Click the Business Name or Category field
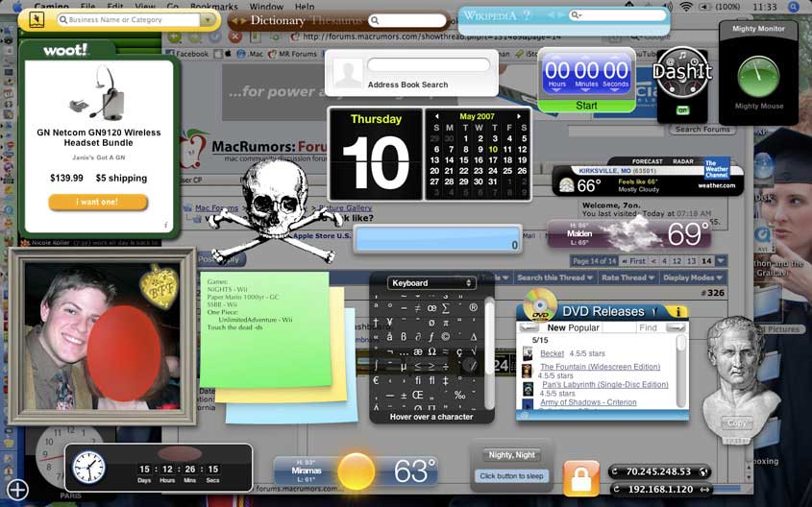 pyautogui.click(x=129, y=19)
